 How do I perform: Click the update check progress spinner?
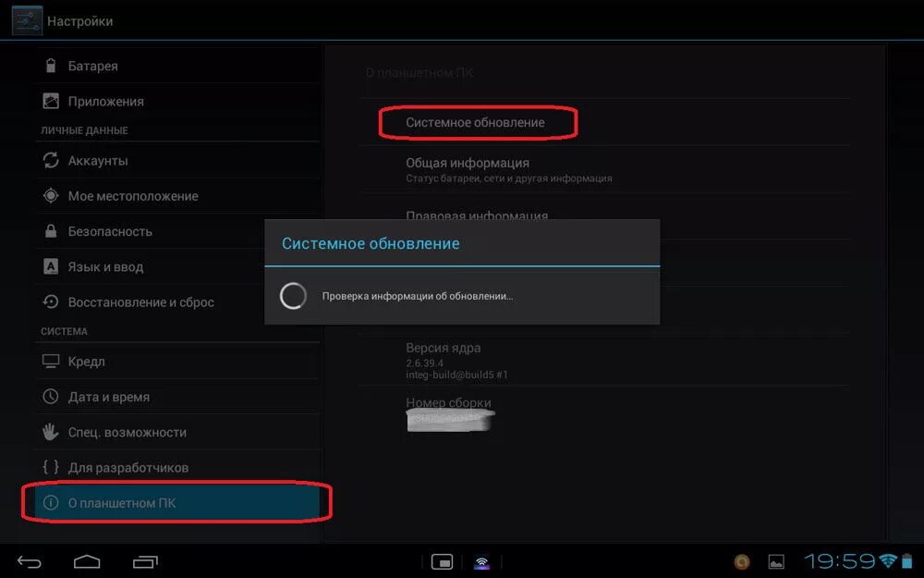(x=294, y=296)
